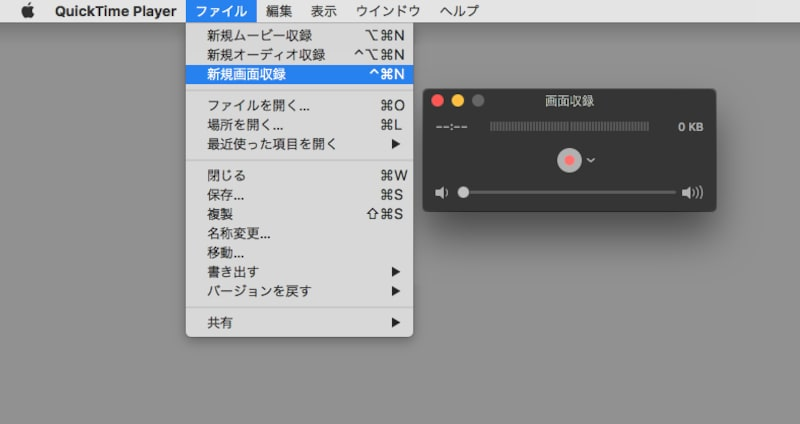Open the 共有 submenu
800x424 pixels.
click(299, 322)
